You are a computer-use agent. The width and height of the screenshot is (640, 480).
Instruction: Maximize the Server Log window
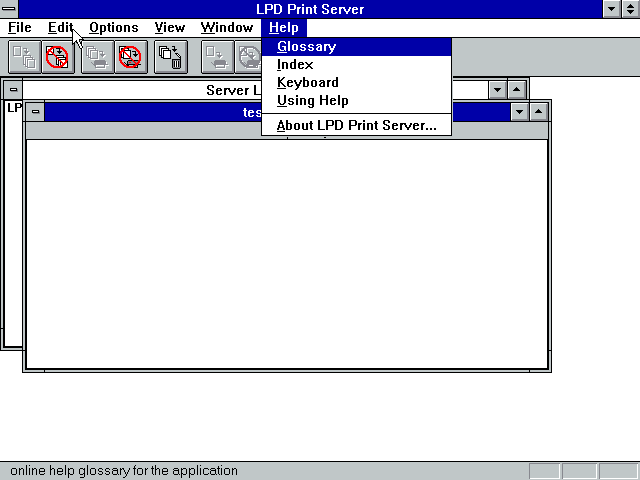[x=517, y=90]
